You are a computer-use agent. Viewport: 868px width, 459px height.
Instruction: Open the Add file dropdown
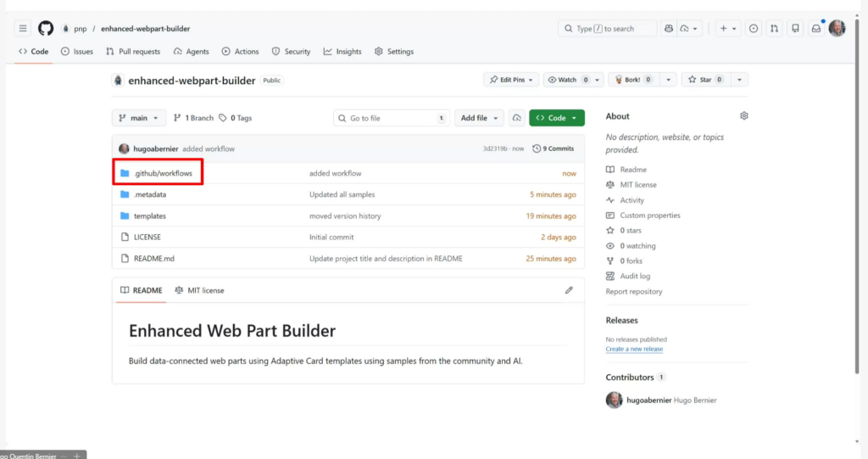coord(479,118)
